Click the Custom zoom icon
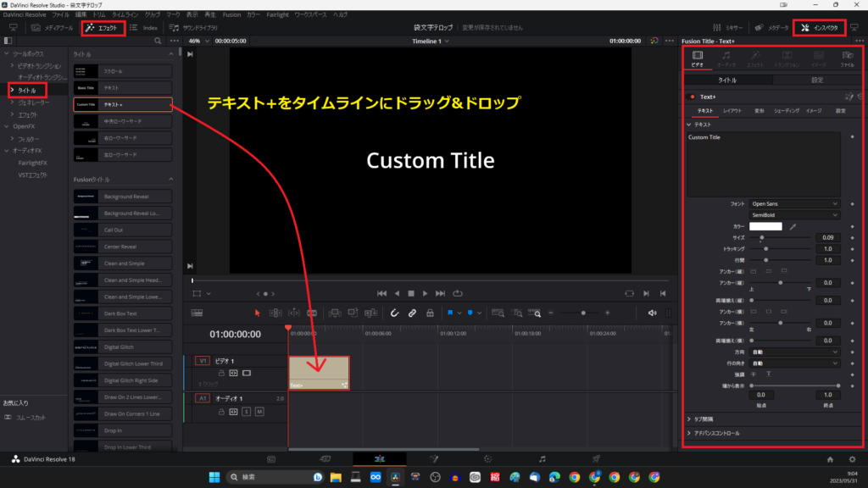 534,313
